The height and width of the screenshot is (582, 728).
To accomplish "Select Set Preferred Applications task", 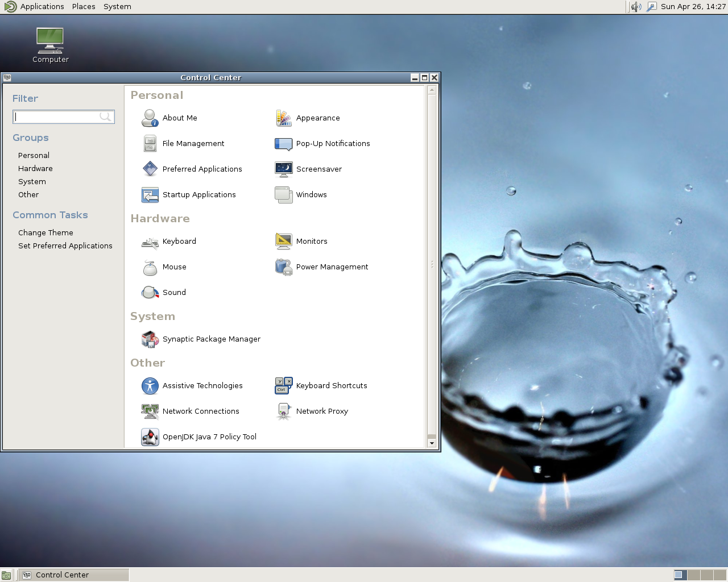I will click(65, 246).
